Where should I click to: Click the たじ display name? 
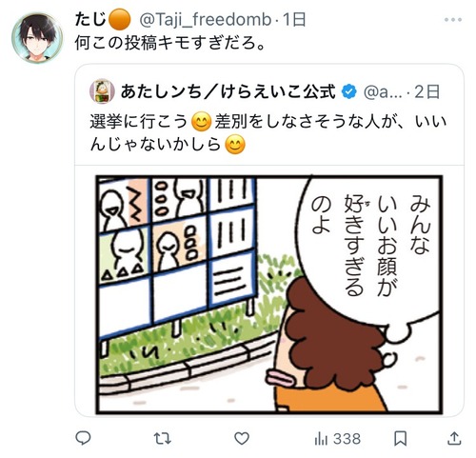click(x=90, y=19)
